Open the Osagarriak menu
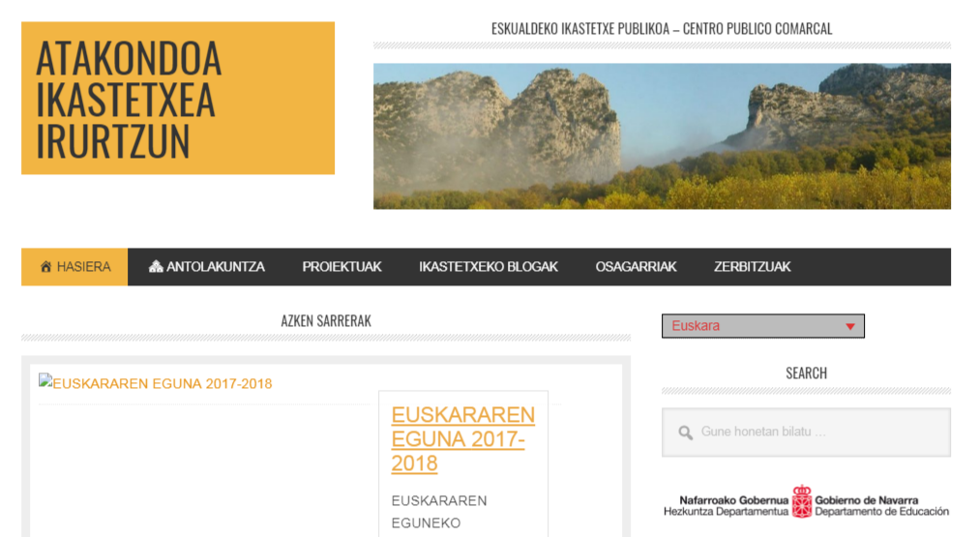 tap(636, 267)
